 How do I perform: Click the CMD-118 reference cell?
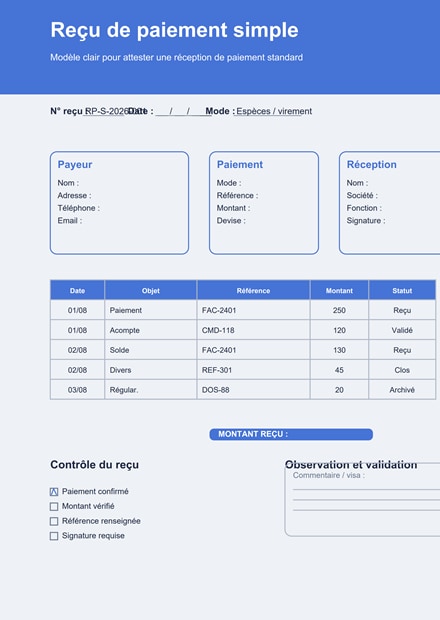(x=253, y=330)
